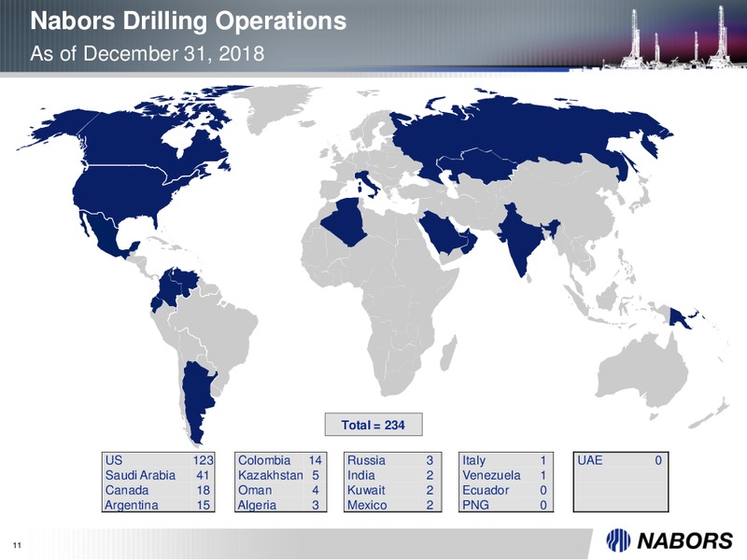Click the 'India' table label

[360, 475]
